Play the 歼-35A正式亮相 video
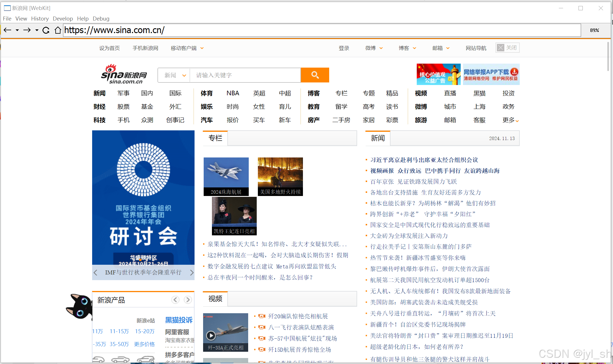 point(211,335)
